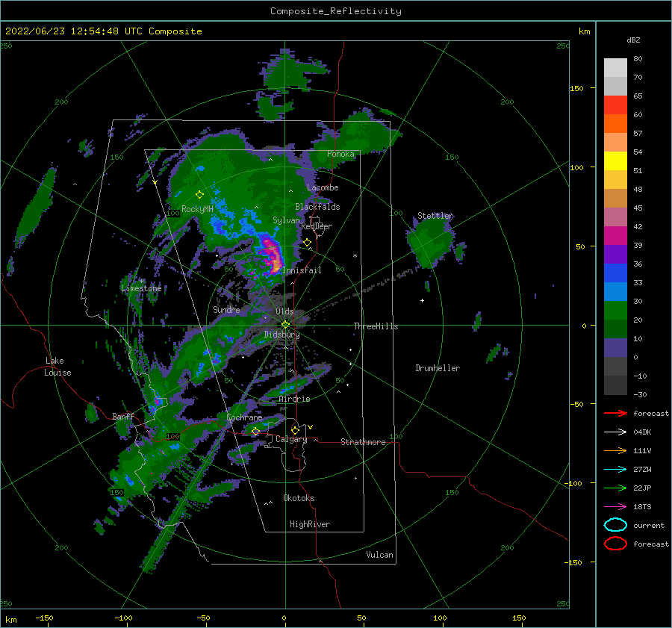Click the Okotoks label
This screenshot has height=628, width=672.
point(299,498)
